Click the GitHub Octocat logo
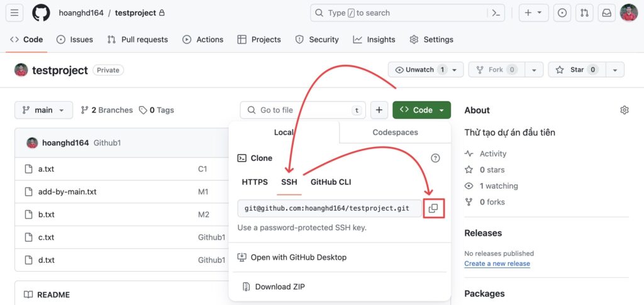The width and height of the screenshot is (644, 305). (x=41, y=13)
